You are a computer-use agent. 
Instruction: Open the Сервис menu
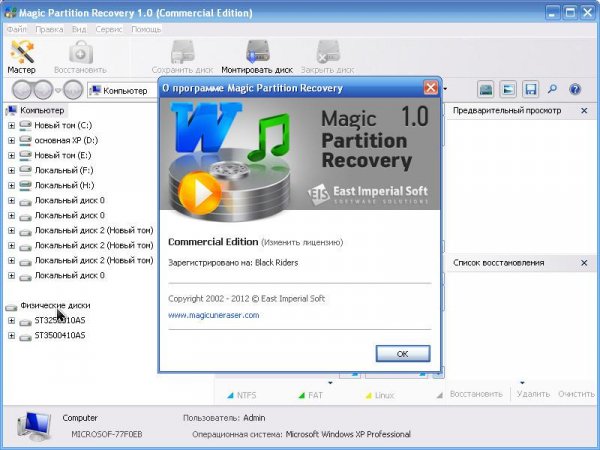coord(109,29)
